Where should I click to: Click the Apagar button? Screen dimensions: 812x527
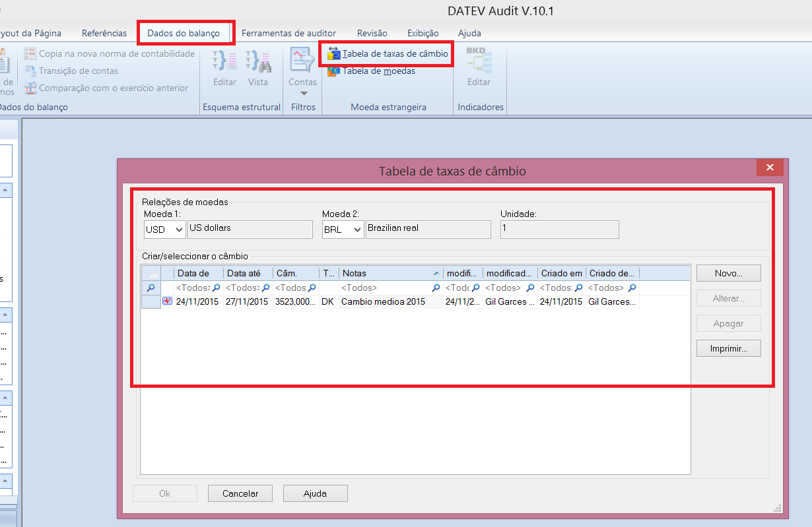tap(729, 323)
